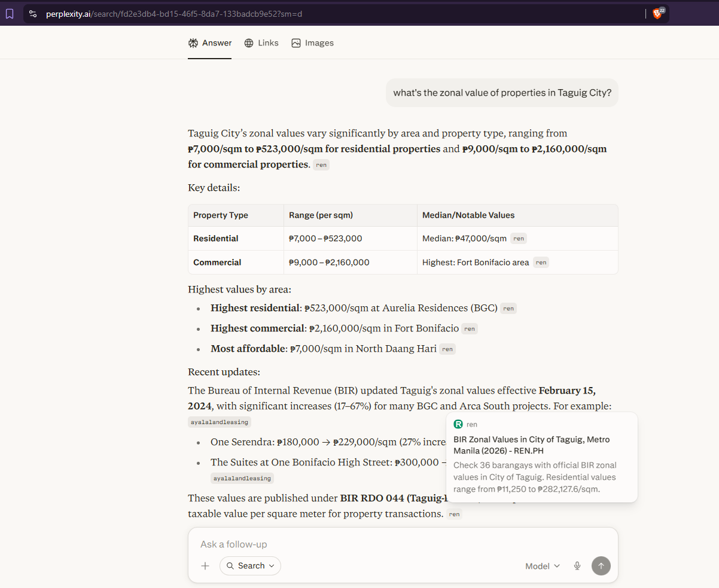719x588 pixels.
Task: Click the REN.PH logo in citation popup
Action: (x=458, y=424)
